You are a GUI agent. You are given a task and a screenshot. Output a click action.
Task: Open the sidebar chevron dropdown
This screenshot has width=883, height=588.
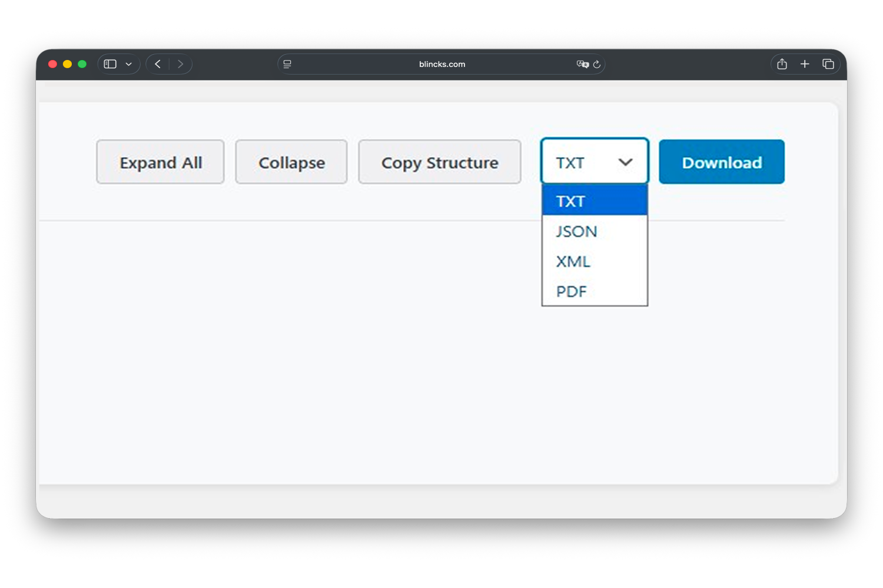130,64
